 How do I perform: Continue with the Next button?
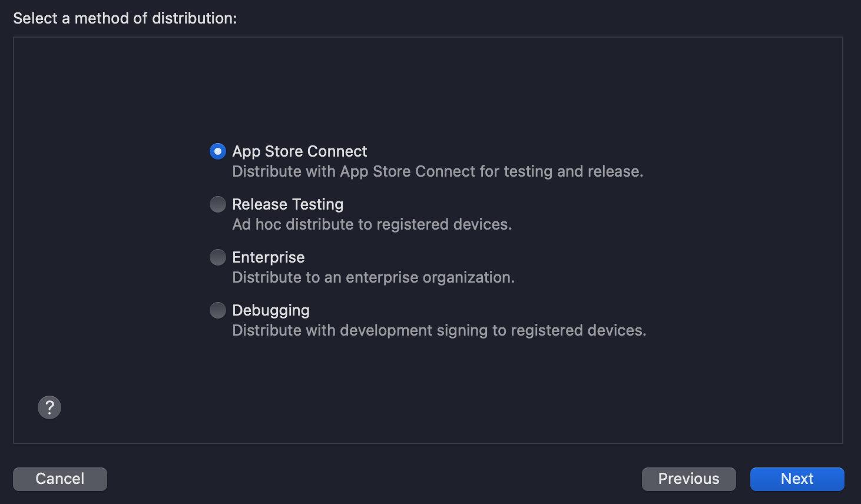click(797, 479)
